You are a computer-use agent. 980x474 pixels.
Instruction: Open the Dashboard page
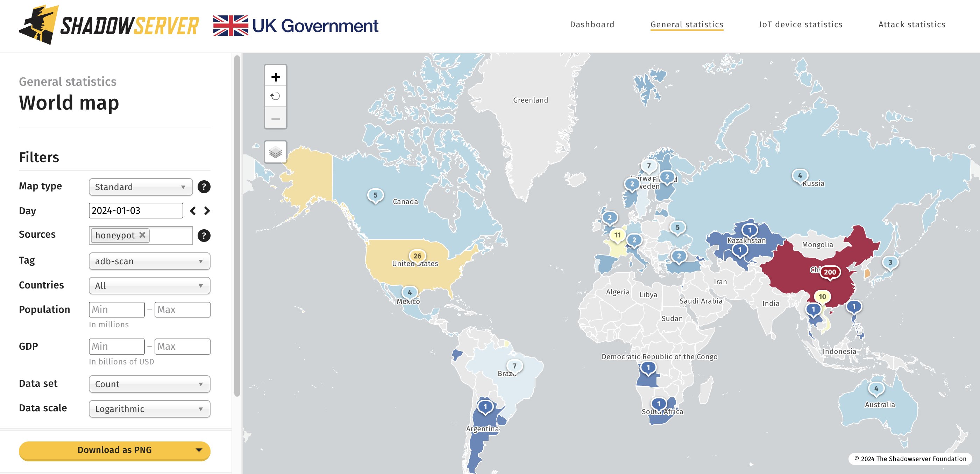tap(592, 25)
